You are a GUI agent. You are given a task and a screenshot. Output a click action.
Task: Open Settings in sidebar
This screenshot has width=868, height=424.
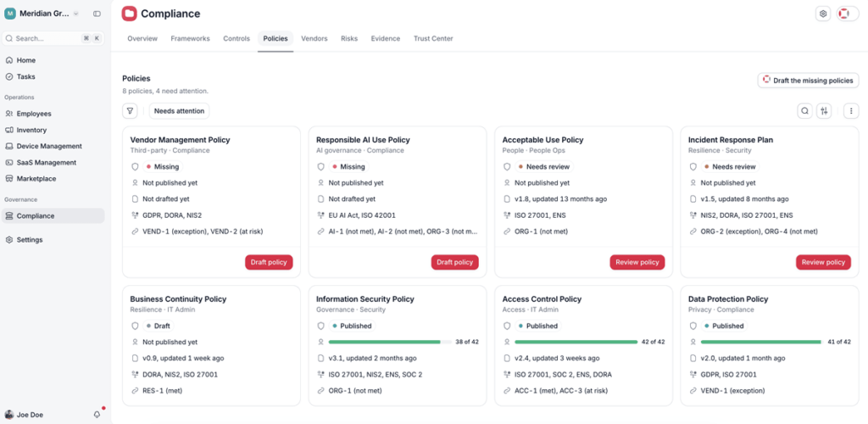[53, 240]
